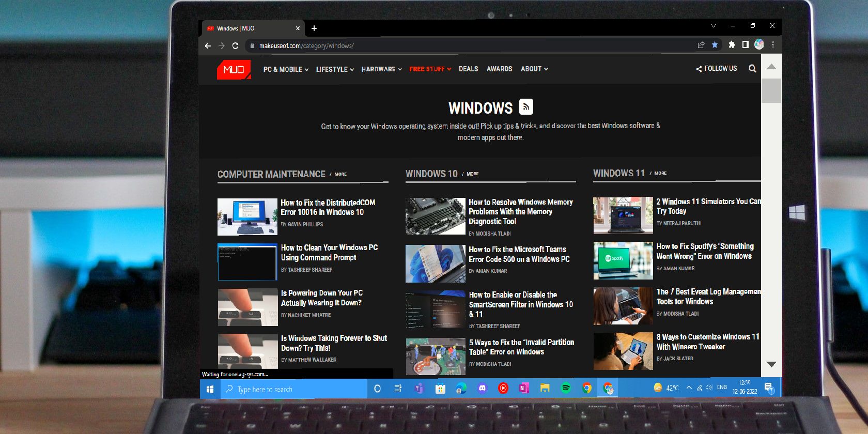
Task: Click the tab search chevron in title bar
Action: pos(714,26)
